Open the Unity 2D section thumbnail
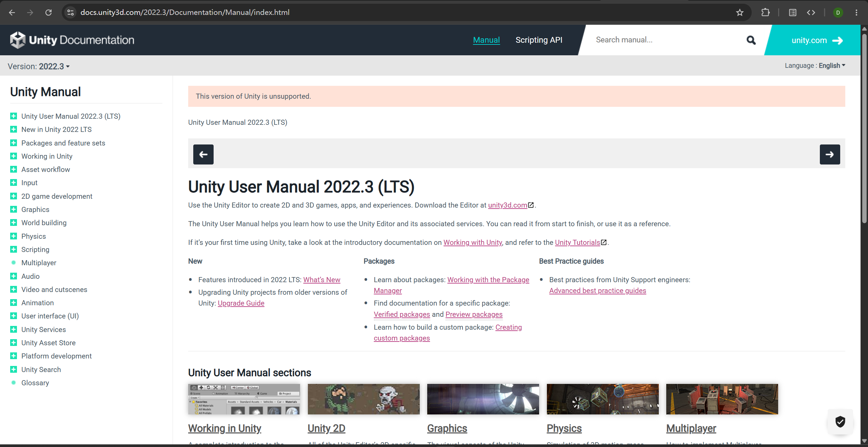Viewport: 868px width, 447px height. 363,399
